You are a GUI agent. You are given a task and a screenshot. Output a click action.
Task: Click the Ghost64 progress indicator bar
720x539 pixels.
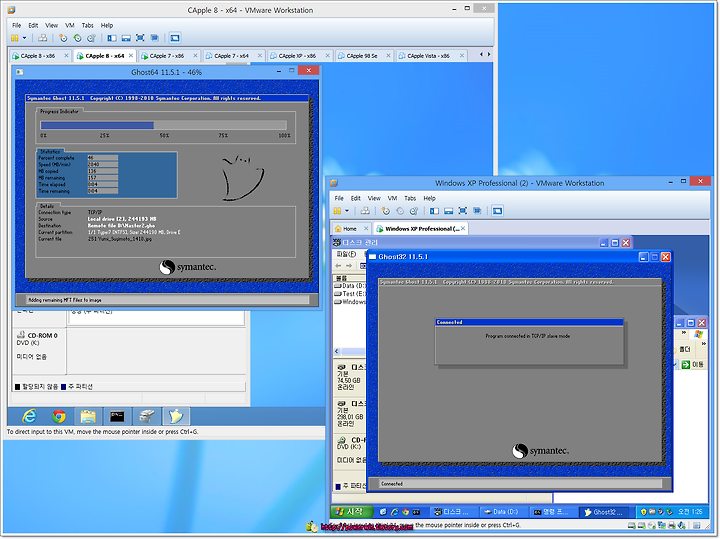click(x=163, y=125)
